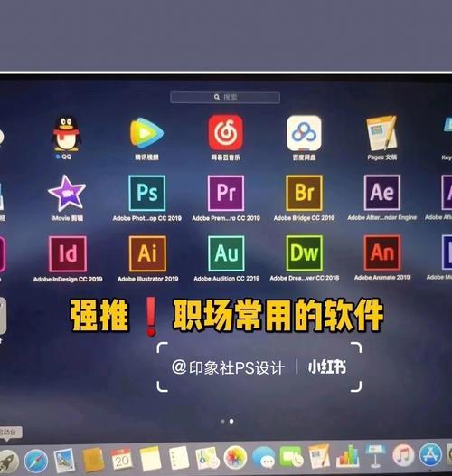The width and height of the screenshot is (452, 476).
Task: Click the 'Adobe Animate 2019' label
Action: point(382,278)
